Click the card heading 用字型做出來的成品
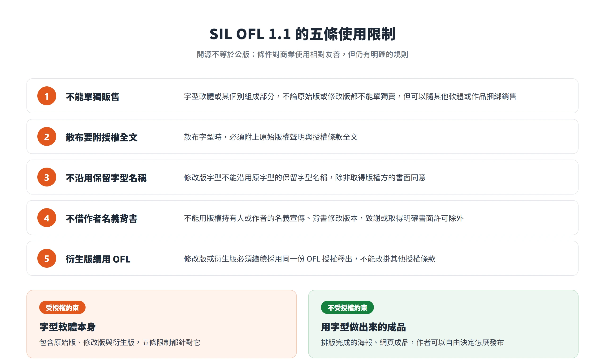 pos(363,327)
